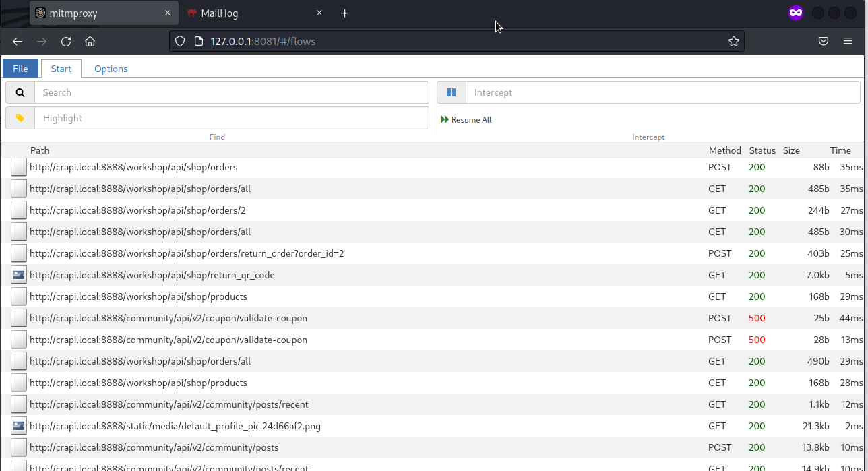
Task: Click the search magnifier icon
Action: pyautogui.click(x=20, y=93)
